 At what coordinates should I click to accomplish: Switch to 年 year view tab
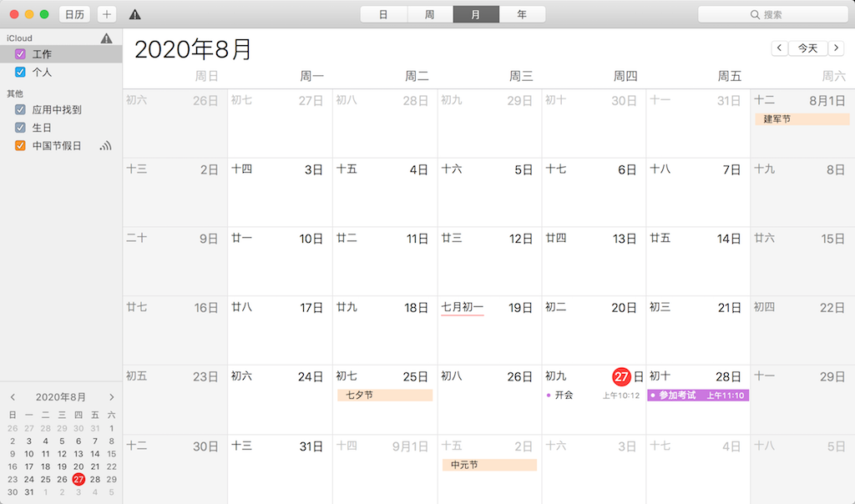click(x=522, y=14)
